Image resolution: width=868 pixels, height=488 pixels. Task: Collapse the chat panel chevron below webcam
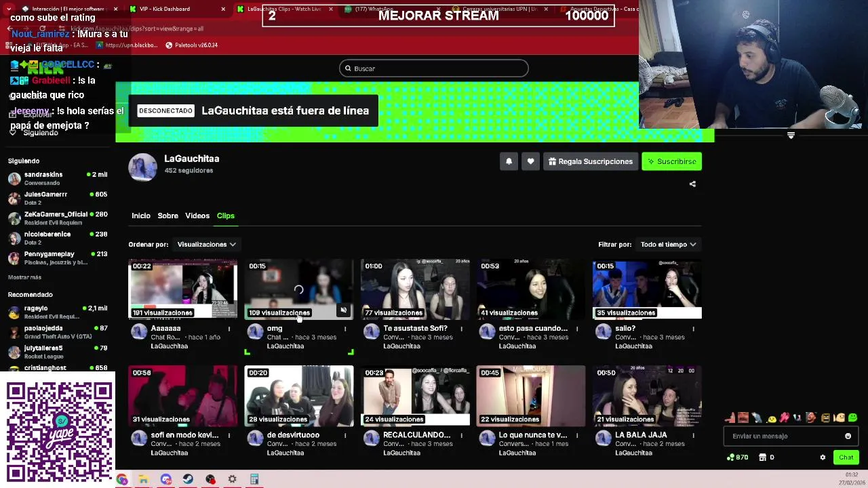coord(791,136)
